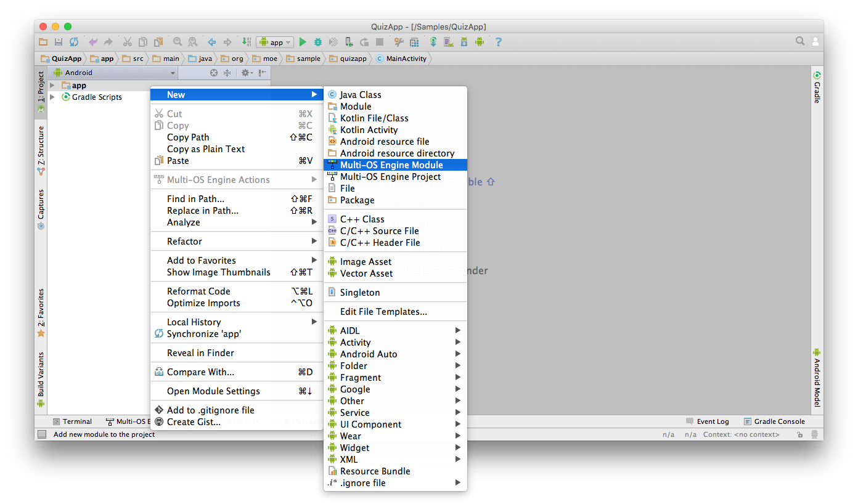Click the Attach debugger to process icon
This screenshot has height=504, width=858.
pos(349,42)
